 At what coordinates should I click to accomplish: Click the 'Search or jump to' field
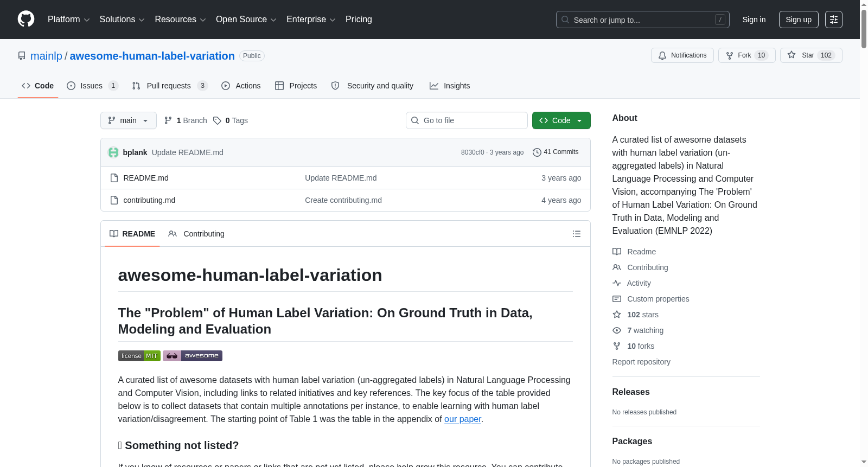pos(643,20)
